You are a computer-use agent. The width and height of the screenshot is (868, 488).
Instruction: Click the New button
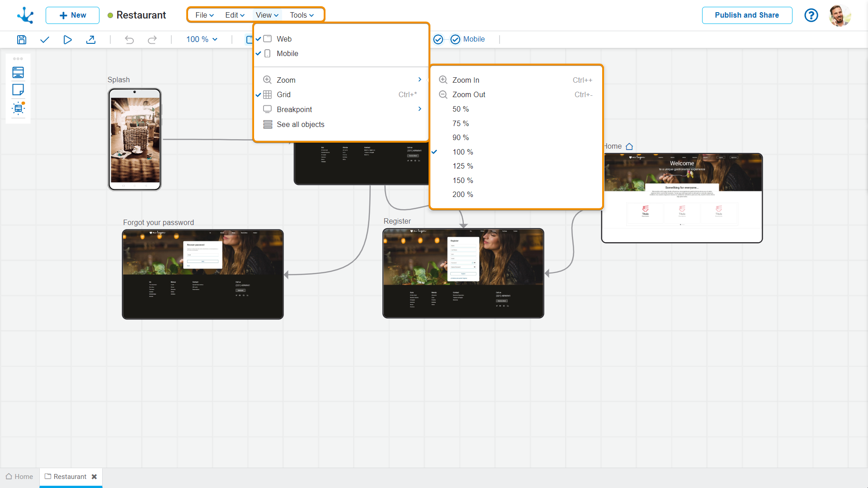coord(72,15)
